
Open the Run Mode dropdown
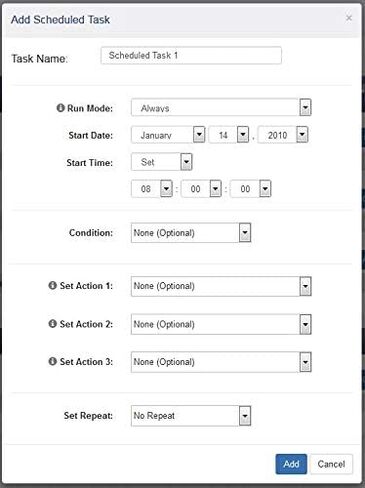pos(221,108)
